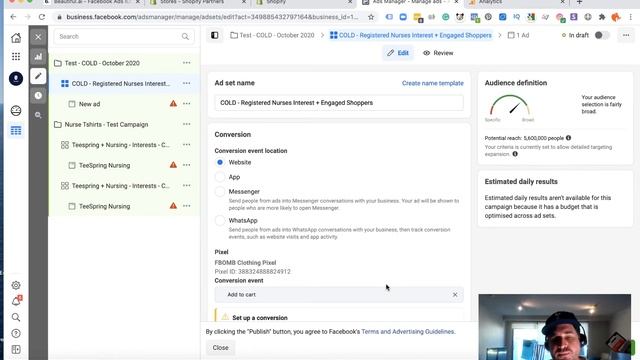The width and height of the screenshot is (640, 360).
Task: Open options for second TeeSpring Nursing ad
Action: pos(187,206)
